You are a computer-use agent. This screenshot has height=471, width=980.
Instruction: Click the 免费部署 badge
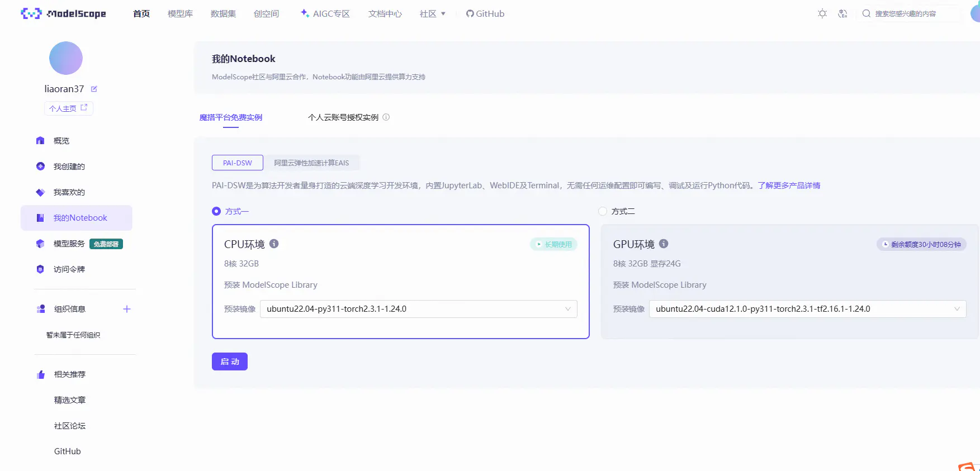[106, 244]
